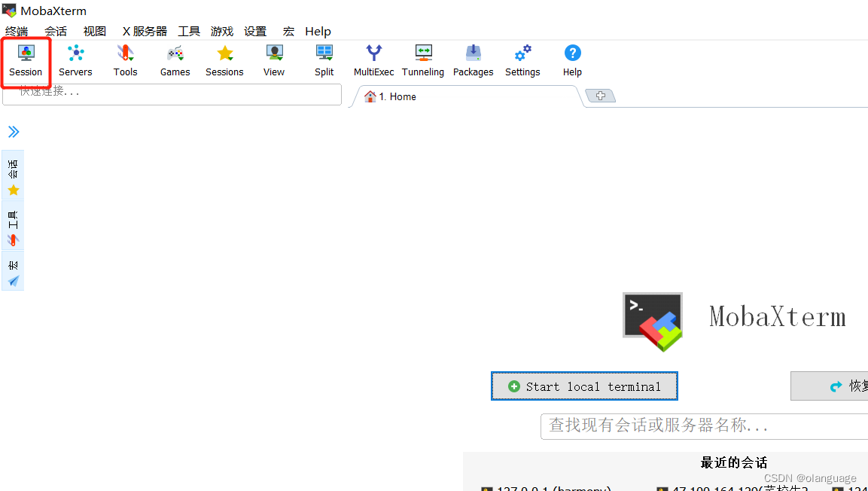Click the Split toolbar icon
This screenshot has height=491, width=868.
coord(324,62)
